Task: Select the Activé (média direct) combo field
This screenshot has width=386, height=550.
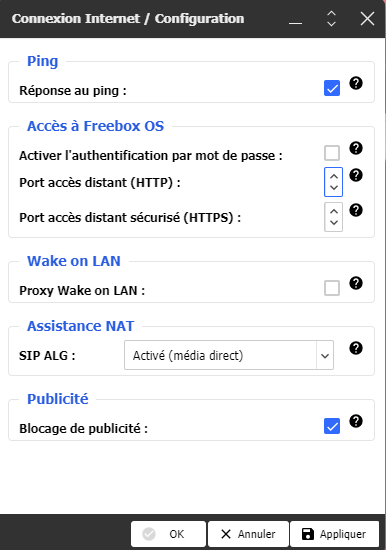Action: 229,355
